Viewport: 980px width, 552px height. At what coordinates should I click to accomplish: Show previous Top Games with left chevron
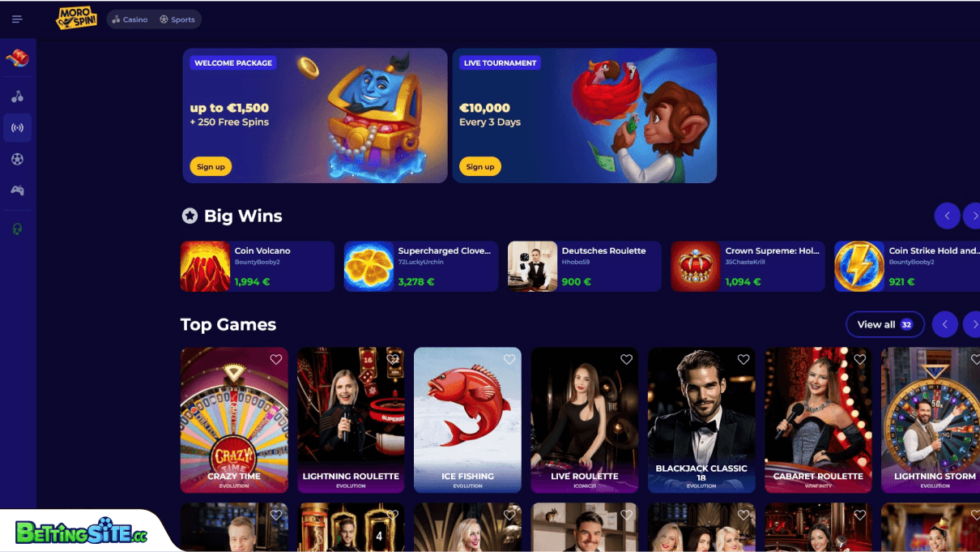pyautogui.click(x=945, y=324)
